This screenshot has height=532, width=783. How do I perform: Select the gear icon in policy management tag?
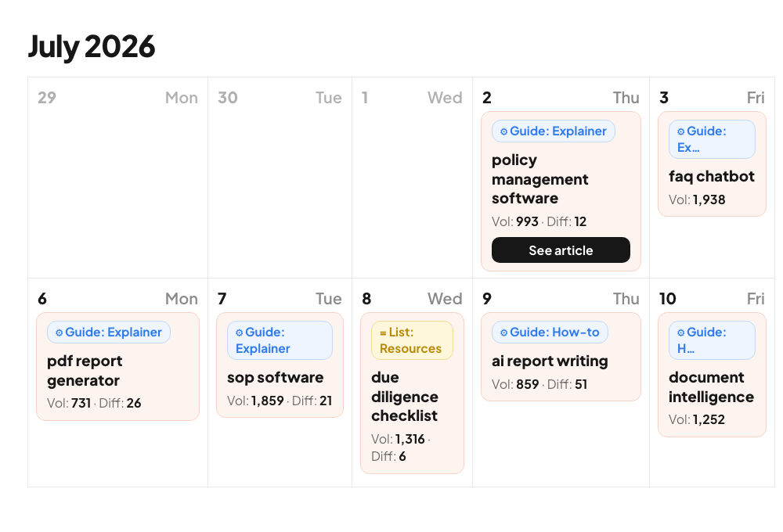coord(503,131)
